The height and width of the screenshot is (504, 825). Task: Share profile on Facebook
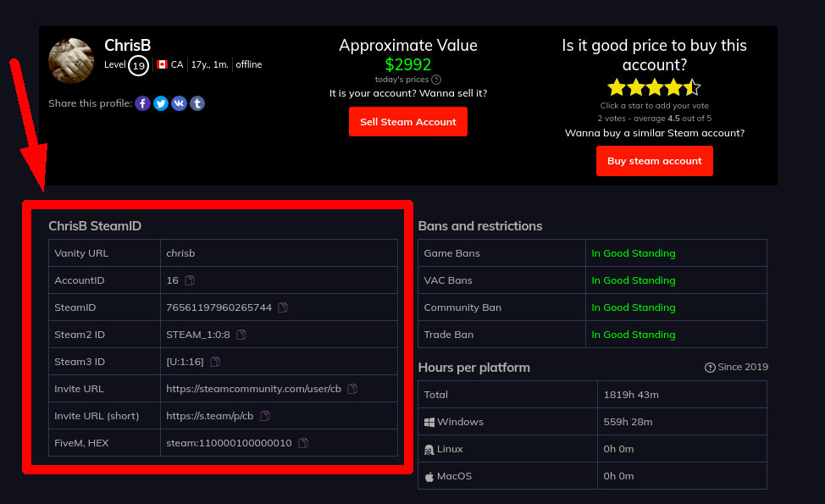142,103
